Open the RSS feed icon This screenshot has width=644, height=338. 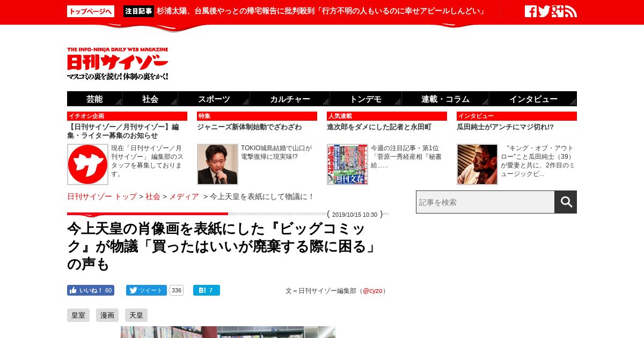(x=571, y=11)
